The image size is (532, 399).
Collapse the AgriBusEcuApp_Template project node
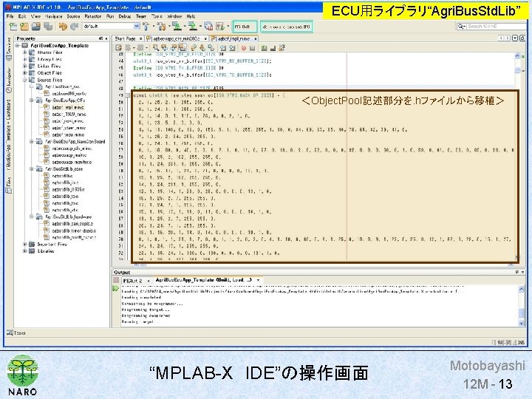[x=17, y=46]
